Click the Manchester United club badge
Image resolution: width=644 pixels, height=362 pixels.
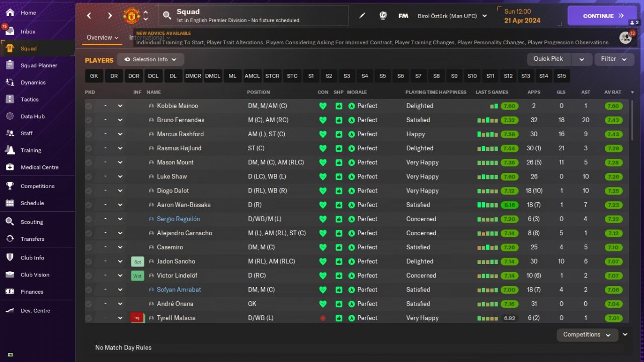coord(131,16)
